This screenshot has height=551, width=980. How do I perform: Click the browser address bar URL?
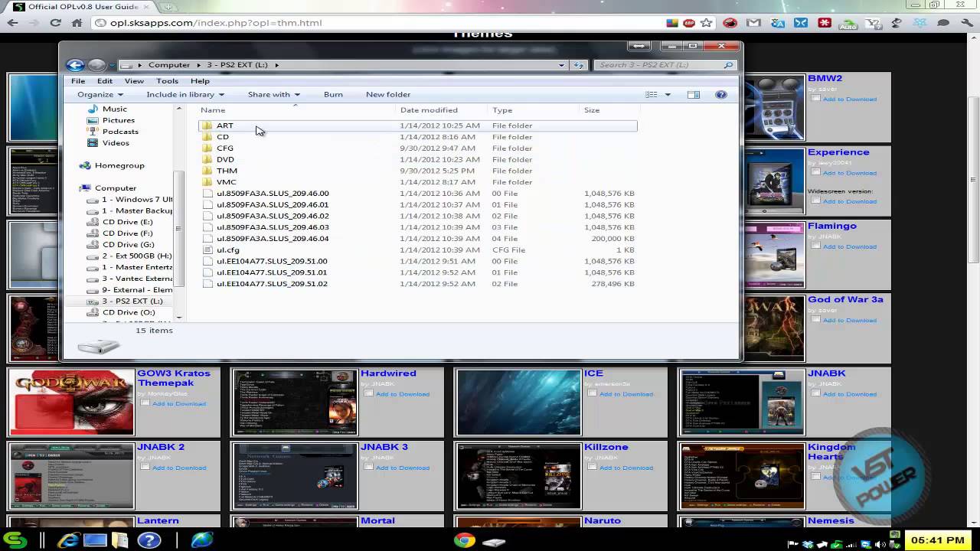[x=216, y=23]
